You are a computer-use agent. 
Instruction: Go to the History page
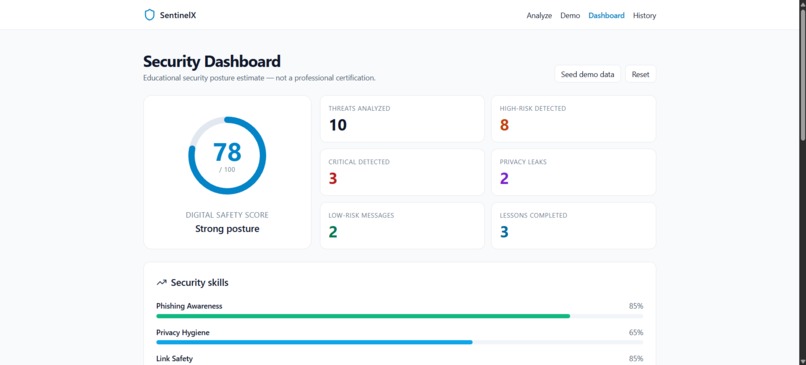pos(645,15)
